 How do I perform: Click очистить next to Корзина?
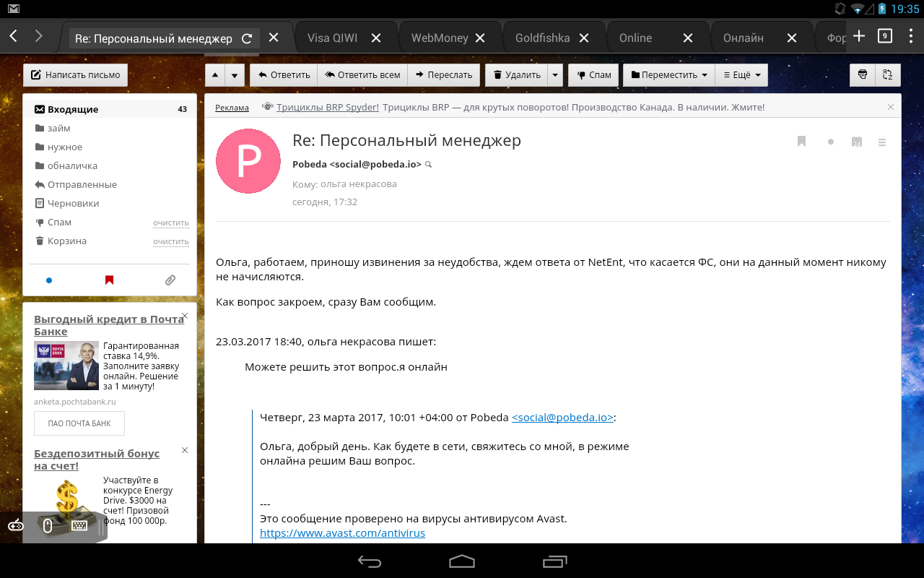[x=171, y=242]
